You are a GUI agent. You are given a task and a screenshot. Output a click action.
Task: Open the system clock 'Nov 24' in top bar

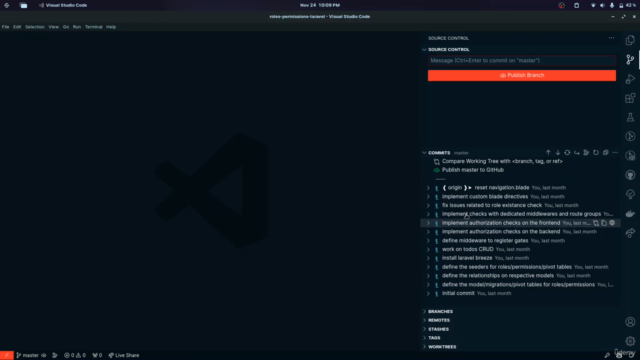[320, 5]
